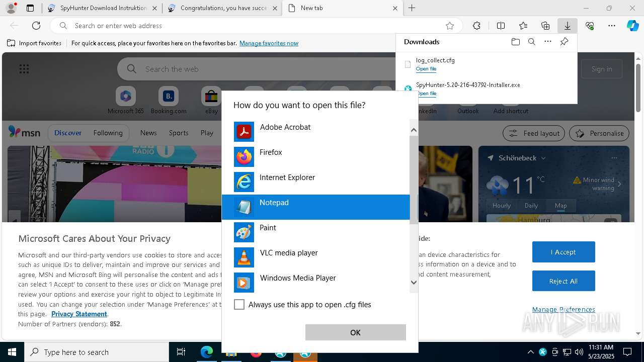Click the Feed layout button

[534, 133]
